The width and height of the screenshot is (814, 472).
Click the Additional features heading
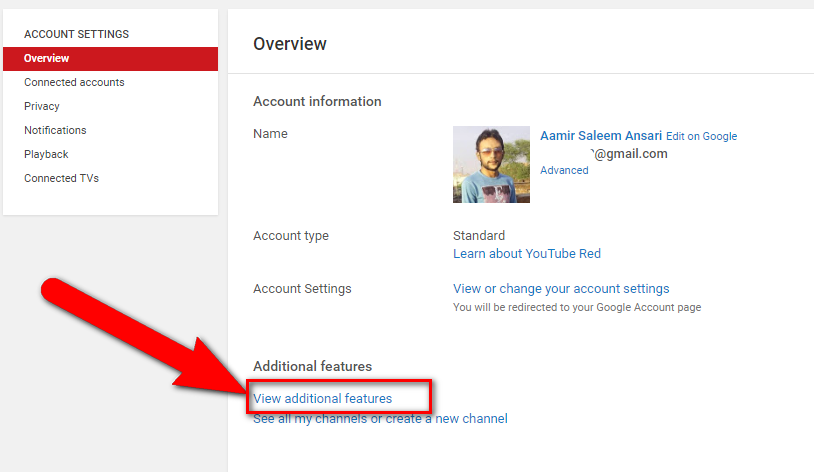[x=313, y=366]
